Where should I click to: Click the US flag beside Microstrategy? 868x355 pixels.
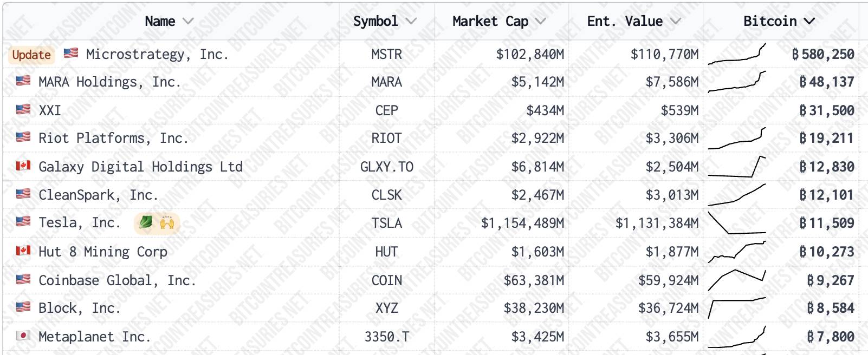click(x=71, y=53)
